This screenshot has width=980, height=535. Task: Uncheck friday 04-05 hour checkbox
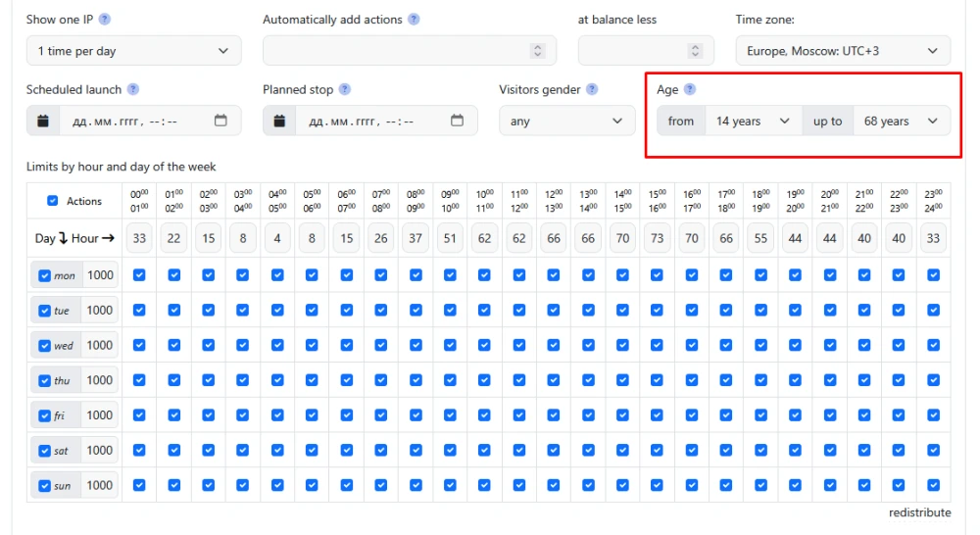coord(277,415)
